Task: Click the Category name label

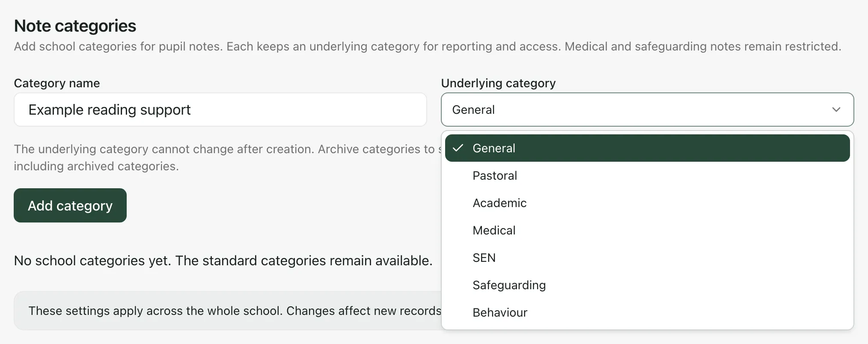Action: click(57, 83)
